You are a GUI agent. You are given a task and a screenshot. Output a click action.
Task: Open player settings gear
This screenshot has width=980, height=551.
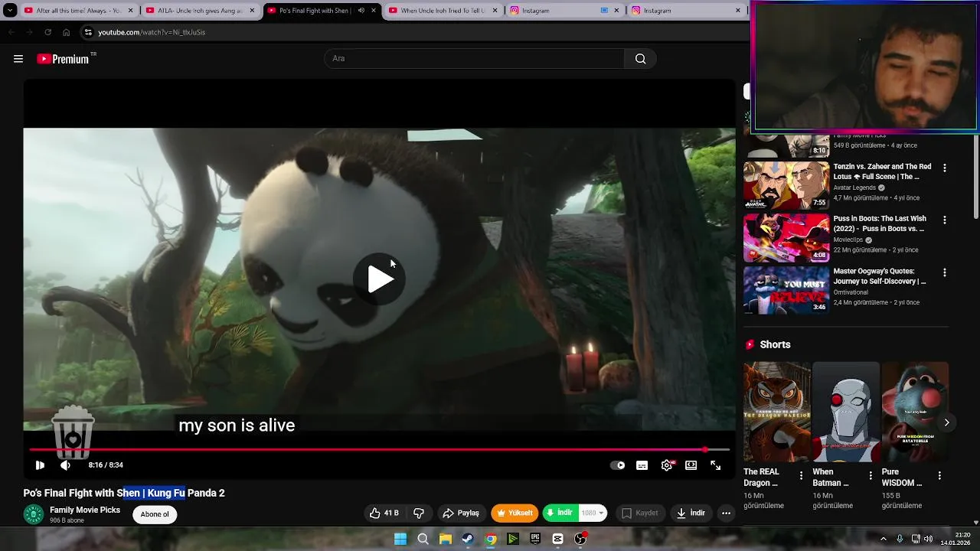(x=667, y=465)
